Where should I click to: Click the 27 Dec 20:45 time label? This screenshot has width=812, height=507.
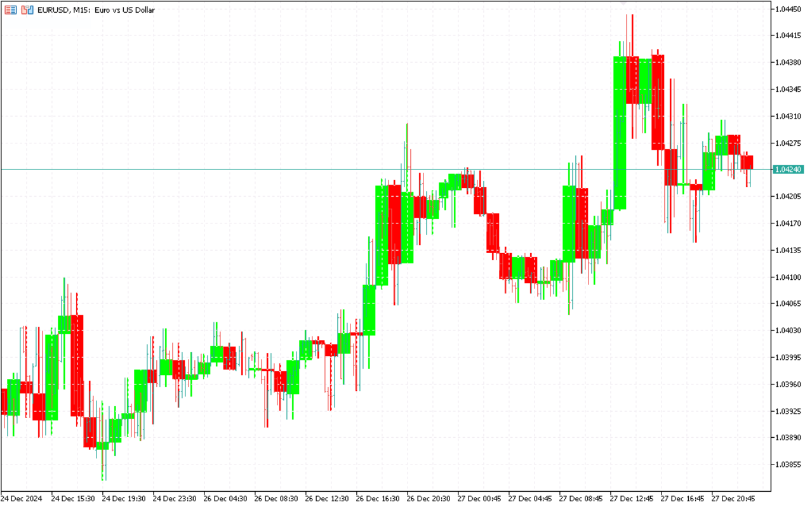pos(733,499)
